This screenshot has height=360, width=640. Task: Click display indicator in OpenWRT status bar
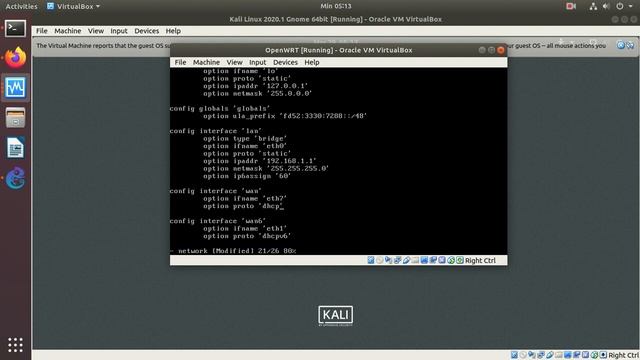[424, 260]
